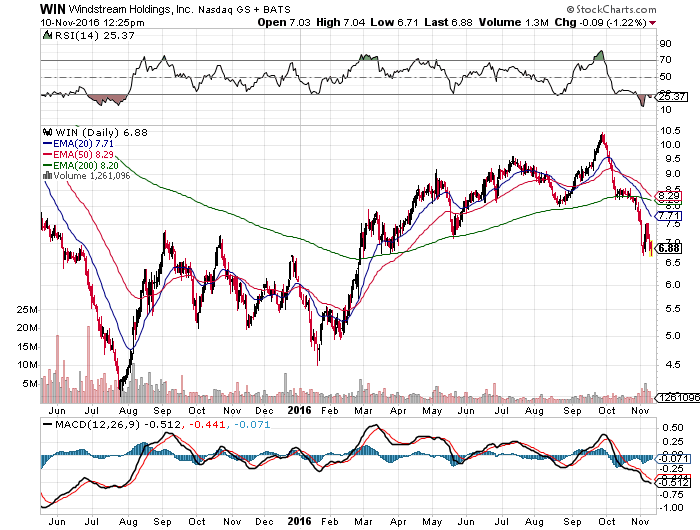Click the bold 2016 label under price chart
Viewport: 700px width, 530px height.
299,410
